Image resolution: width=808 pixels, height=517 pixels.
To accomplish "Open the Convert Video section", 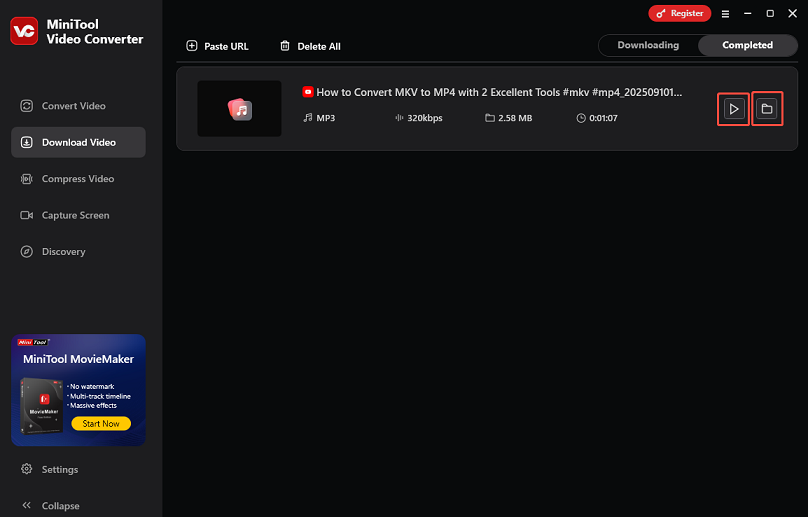I will [x=78, y=106].
